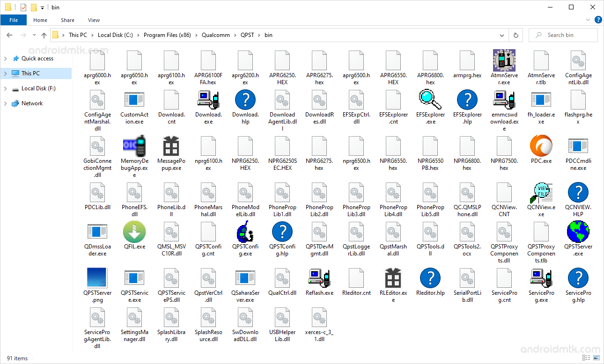Open Explorer help question mark
Screen dimensions: 604x364
[x=598, y=20]
